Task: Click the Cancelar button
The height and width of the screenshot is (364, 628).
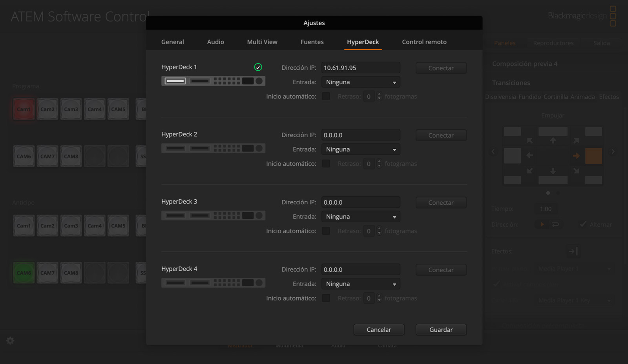Action: point(379,330)
